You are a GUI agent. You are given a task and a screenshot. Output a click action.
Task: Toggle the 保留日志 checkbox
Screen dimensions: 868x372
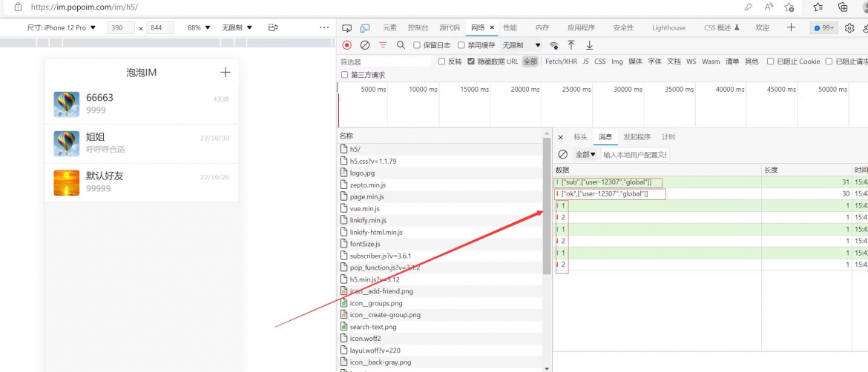(x=417, y=45)
